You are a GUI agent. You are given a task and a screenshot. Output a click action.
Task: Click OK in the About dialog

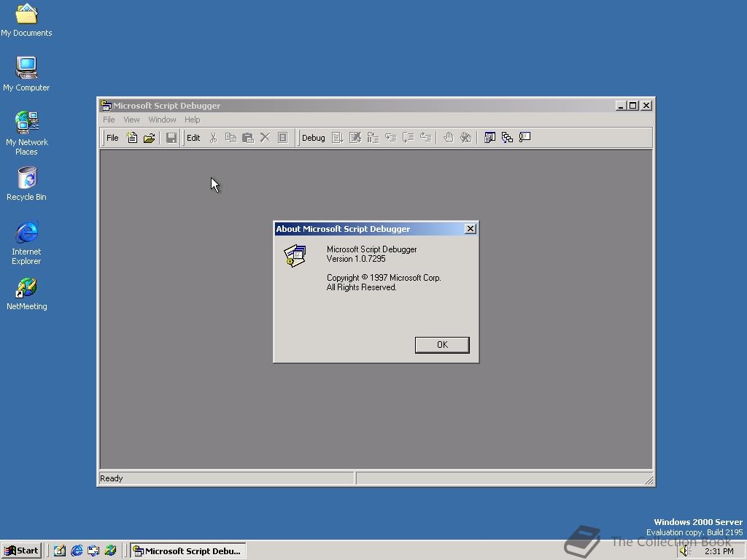(442, 345)
